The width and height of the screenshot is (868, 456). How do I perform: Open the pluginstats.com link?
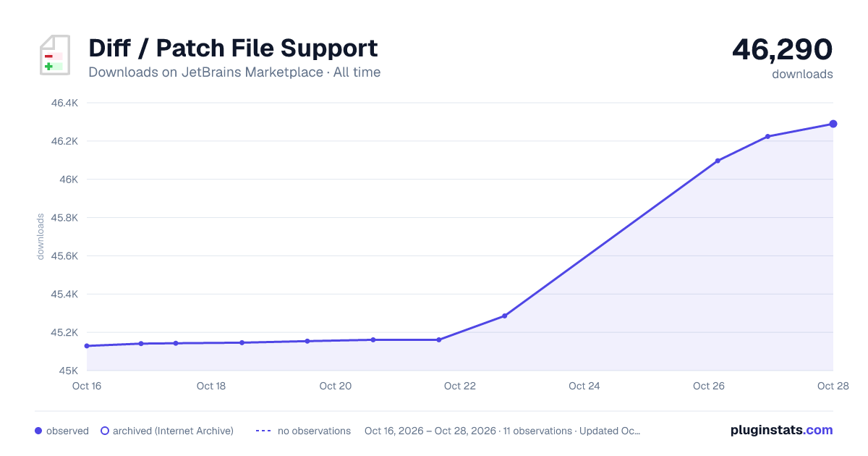point(781,430)
